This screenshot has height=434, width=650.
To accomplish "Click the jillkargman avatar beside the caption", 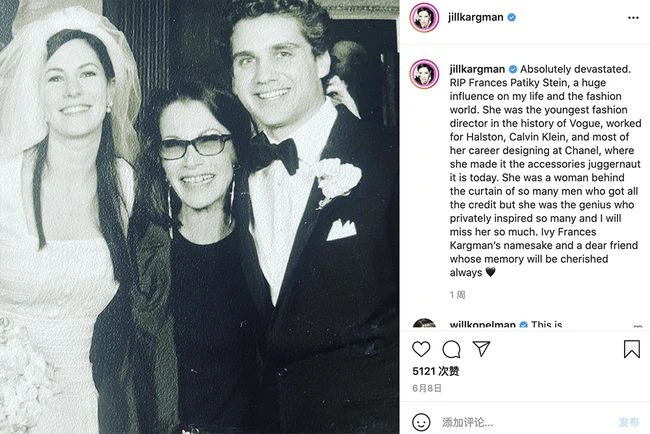I will (x=424, y=73).
